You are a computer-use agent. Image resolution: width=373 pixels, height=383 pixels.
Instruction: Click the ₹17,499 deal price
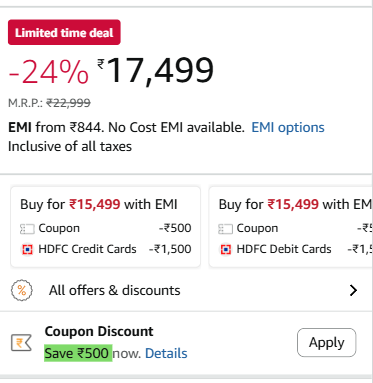[155, 71]
